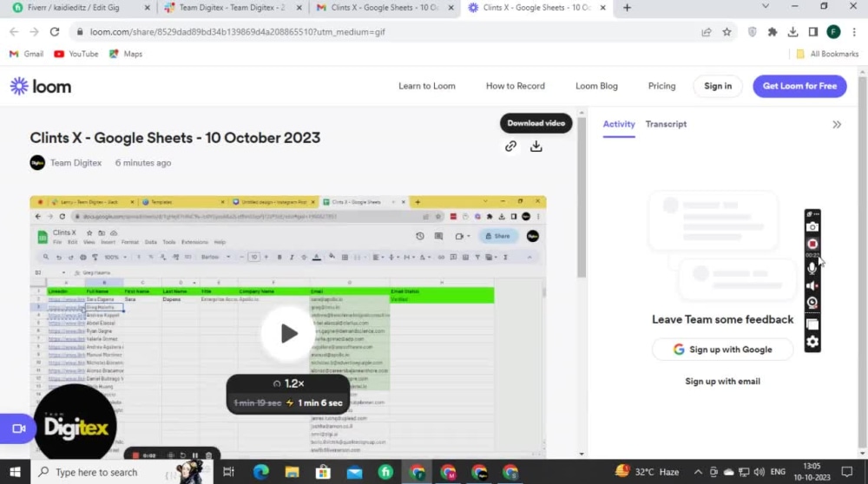
Task: Open Learn to Loom link
Action: (x=426, y=86)
